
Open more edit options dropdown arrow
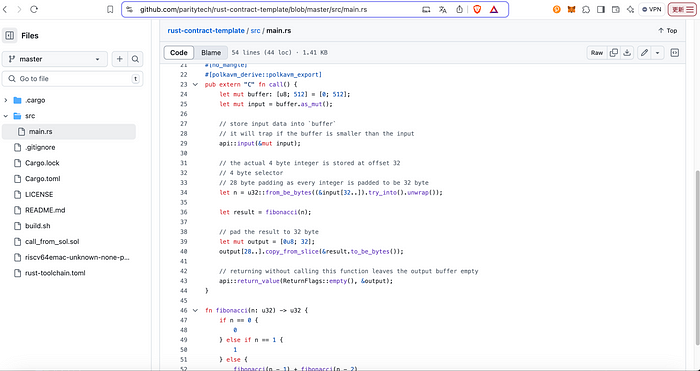[x=657, y=53]
